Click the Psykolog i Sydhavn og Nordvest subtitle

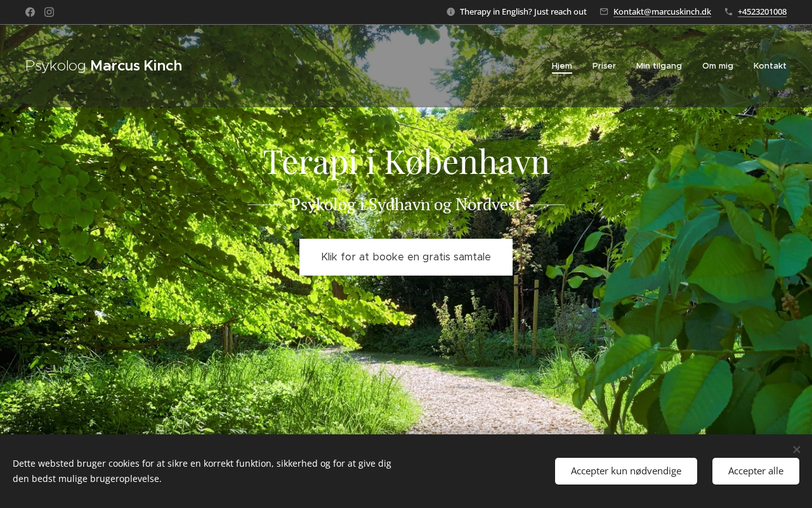(x=406, y=204)
